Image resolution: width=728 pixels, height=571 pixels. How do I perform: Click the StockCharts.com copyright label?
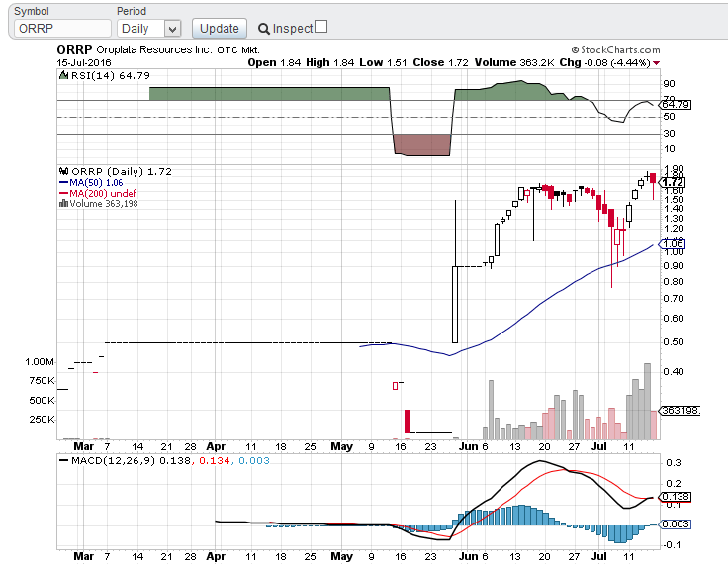(x=615, y=49)
